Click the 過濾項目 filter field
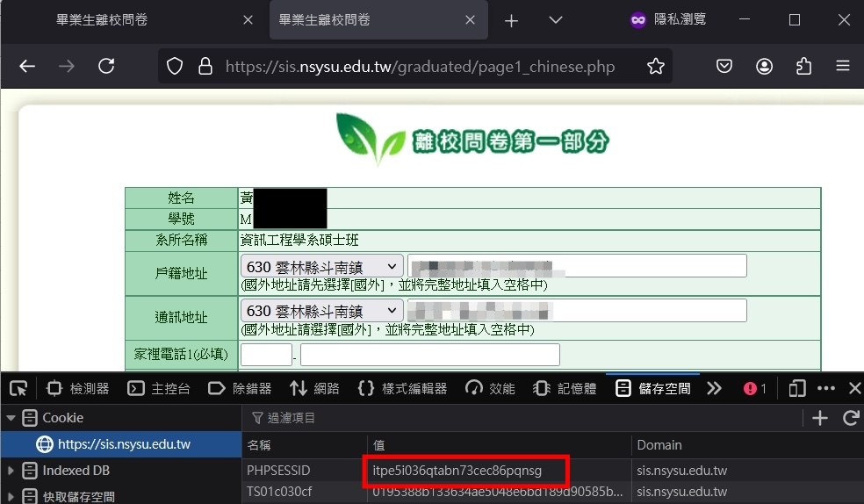 (x=522, y=418)
